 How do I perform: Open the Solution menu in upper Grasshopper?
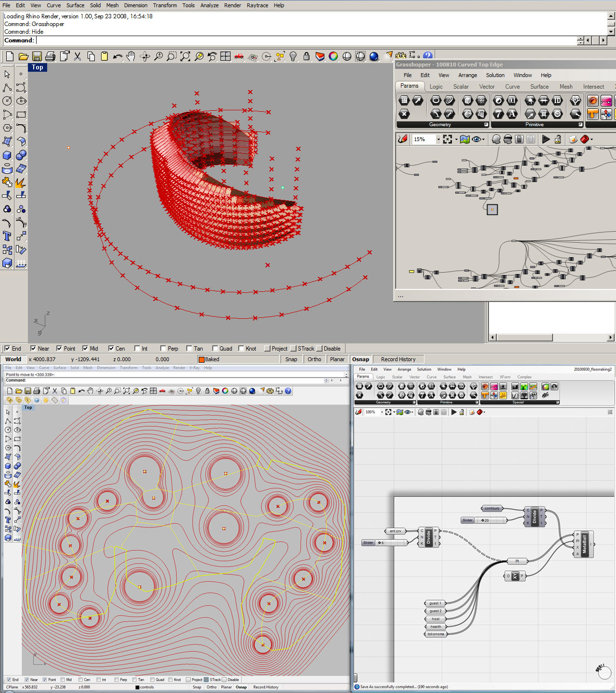[495, 75]
